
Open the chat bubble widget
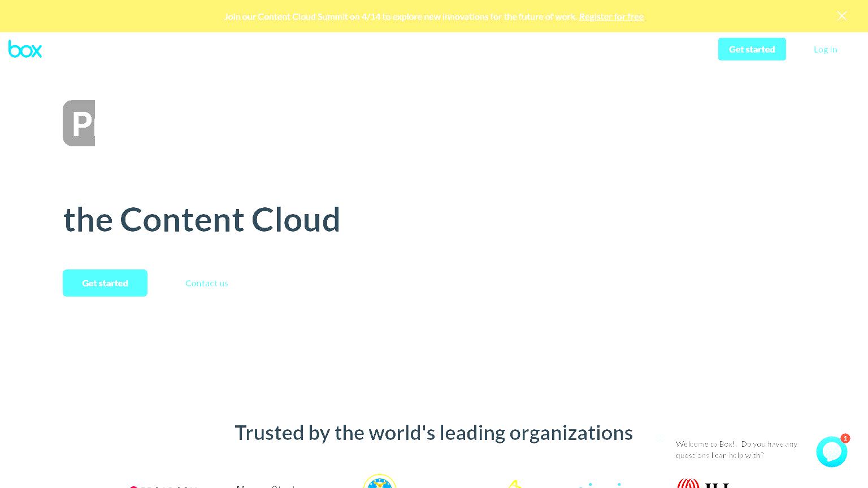tap(831, 452)
